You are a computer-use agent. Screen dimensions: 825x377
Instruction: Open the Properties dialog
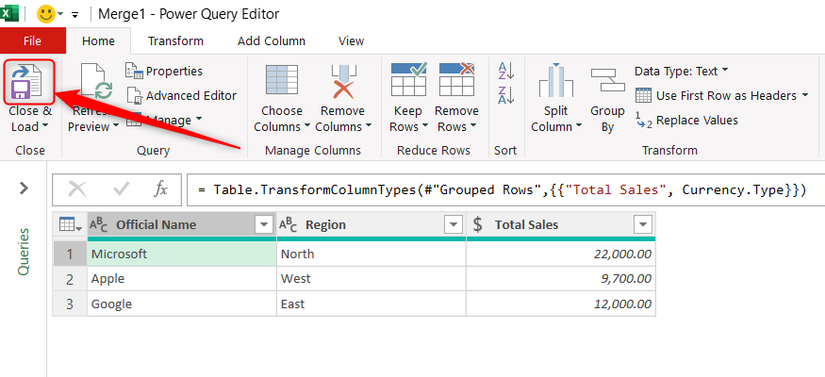tap(164, 71)
